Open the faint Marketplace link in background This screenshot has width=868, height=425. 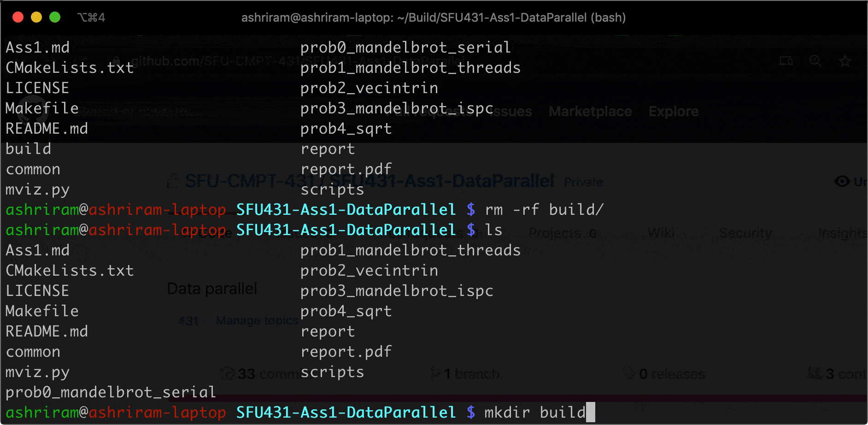coord(590,112)
